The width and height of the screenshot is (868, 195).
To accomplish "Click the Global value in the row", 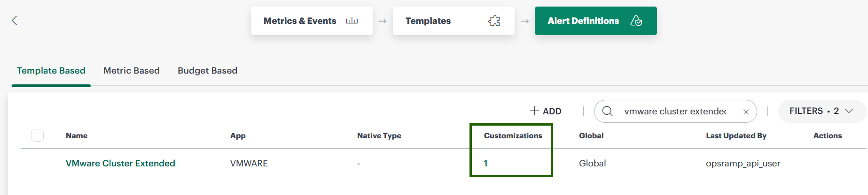I will (x=592, y=163).
